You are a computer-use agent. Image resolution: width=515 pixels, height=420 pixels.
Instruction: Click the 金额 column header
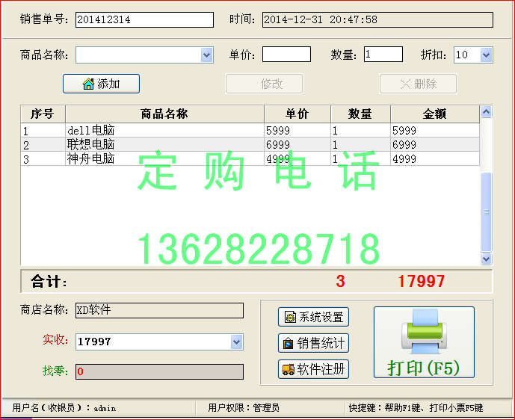click(435, 114)
